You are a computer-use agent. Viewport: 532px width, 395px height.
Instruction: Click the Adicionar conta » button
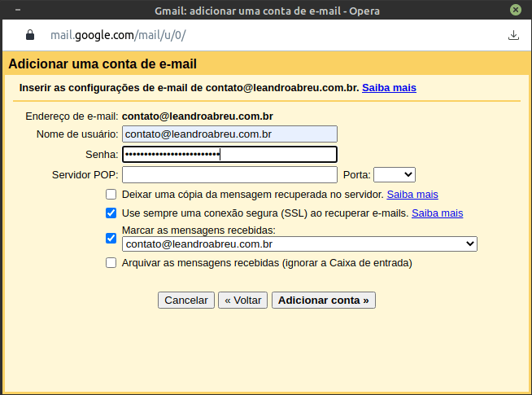click(x=324, y=301)
